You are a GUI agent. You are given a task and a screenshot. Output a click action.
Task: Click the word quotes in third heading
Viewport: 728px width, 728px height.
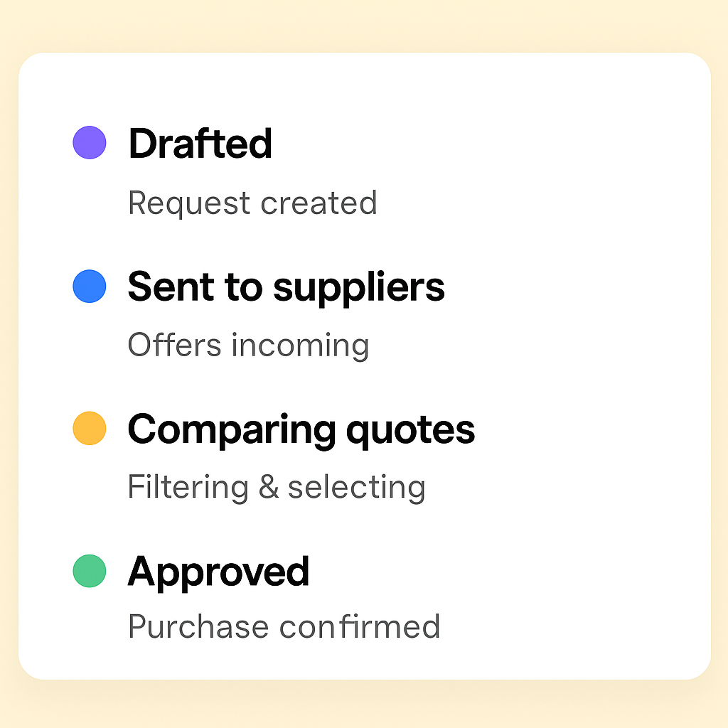[x=411, y=432]
